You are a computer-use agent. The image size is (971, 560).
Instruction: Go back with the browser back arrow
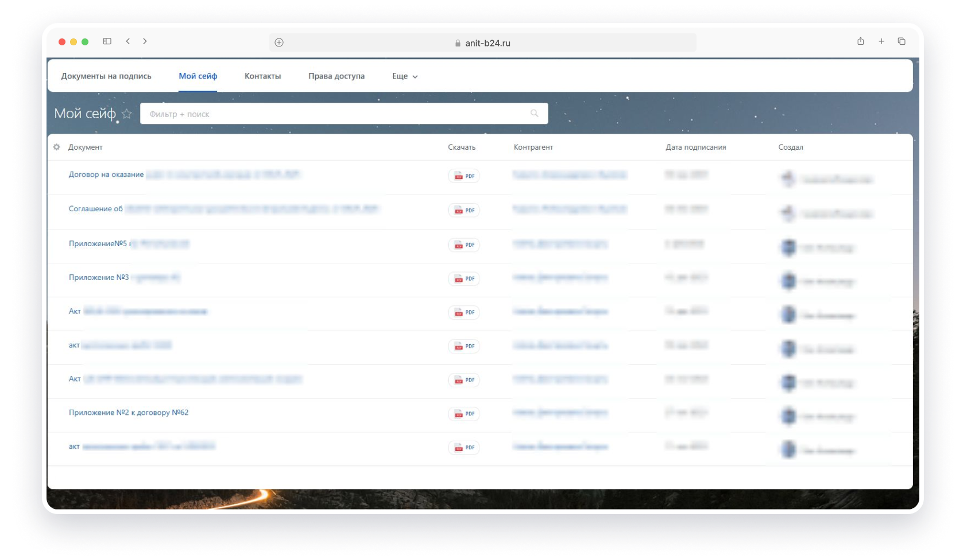128,41
